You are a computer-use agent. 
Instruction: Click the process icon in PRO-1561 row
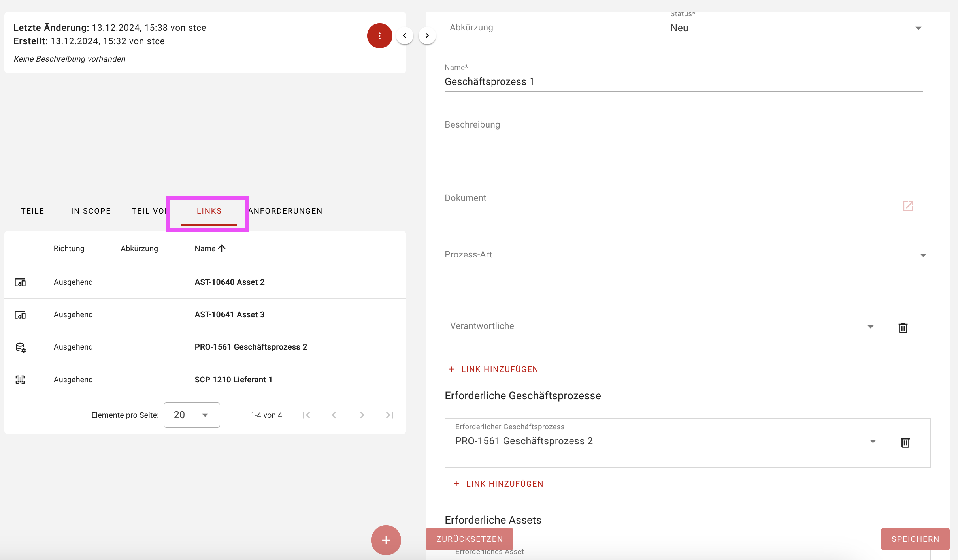[21, 347]
